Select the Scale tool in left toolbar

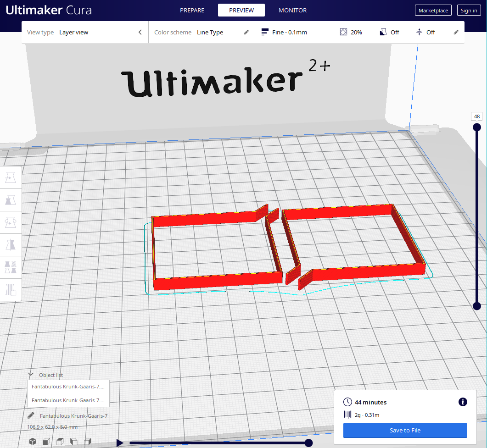pyautogui.click(x=11, y=200)
